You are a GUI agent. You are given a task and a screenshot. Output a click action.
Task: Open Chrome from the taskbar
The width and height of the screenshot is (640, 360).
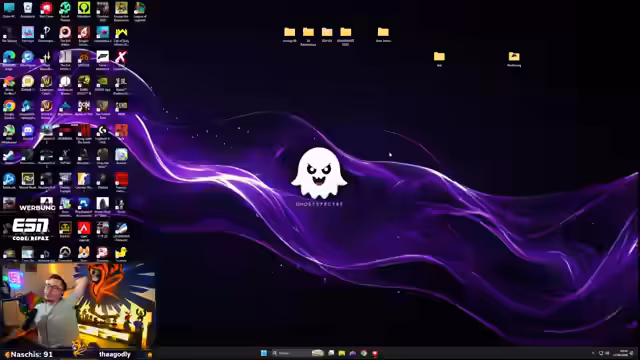click(x=364, y=353)
